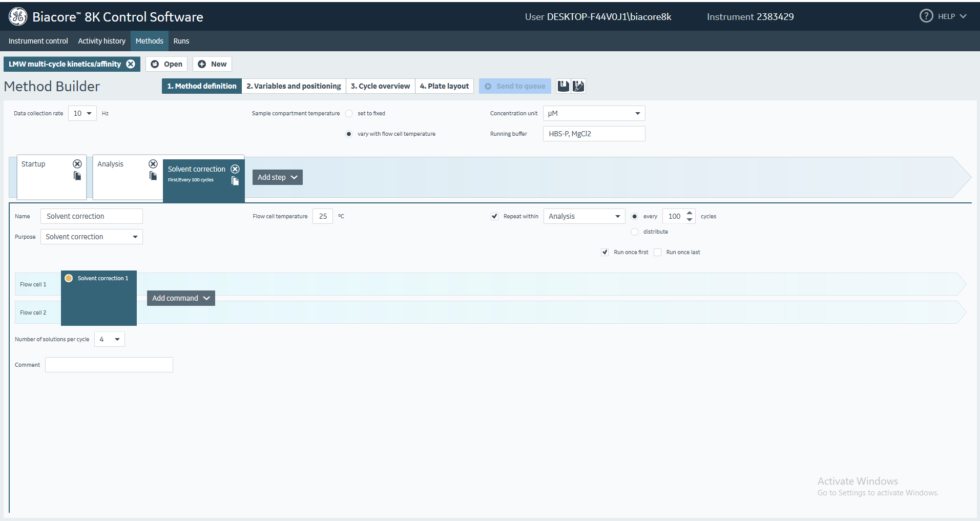Screen dimensions: 980x521
Task: Open the Help menu icon
Action: [926, 16]
